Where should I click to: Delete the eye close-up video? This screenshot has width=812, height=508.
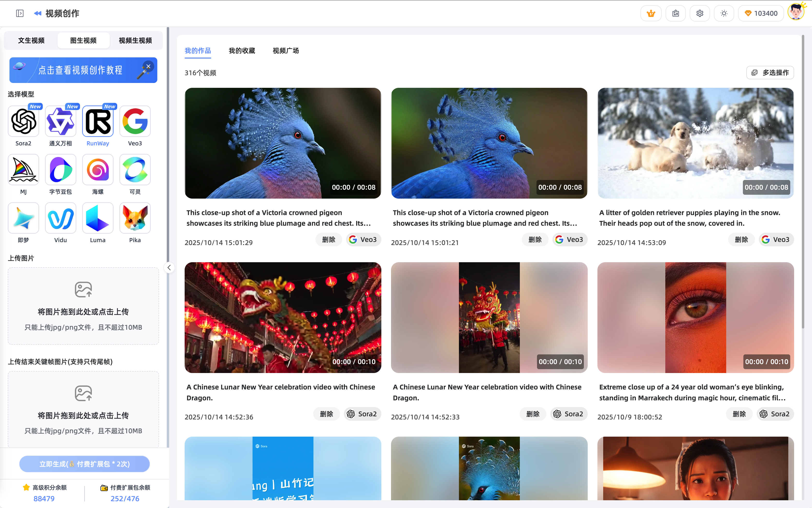pyautogui.click(x=739, y=414)
